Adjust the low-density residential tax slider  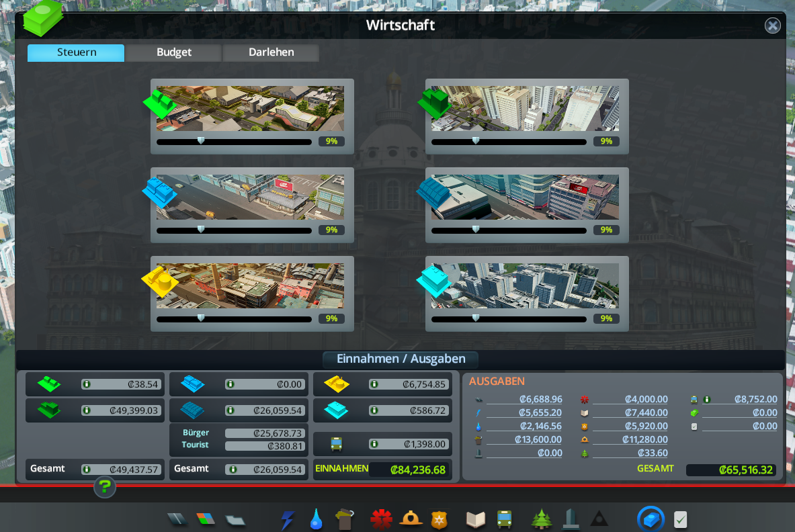(201, 141)
